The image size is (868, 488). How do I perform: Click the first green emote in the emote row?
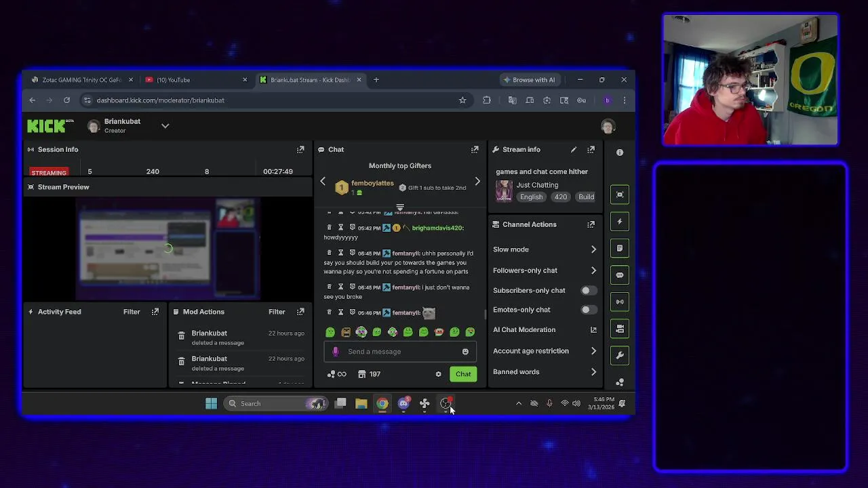[x=330, y=332]
